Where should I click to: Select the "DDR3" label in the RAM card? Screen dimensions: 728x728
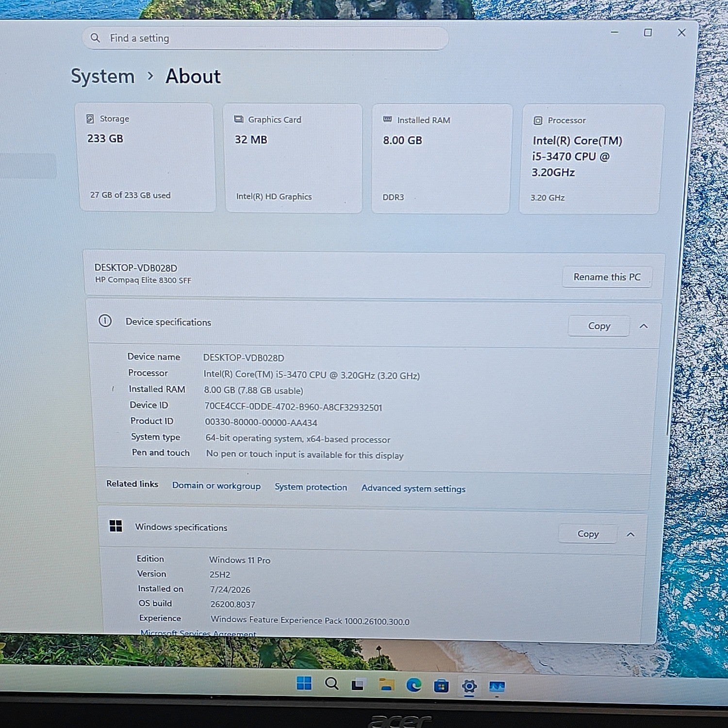[393, 198]
